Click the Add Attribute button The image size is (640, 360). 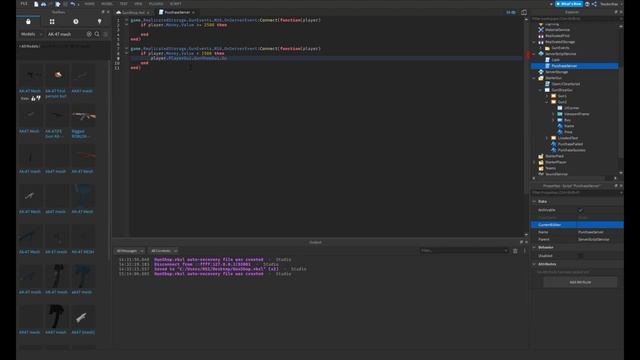[x=580, y=282]
